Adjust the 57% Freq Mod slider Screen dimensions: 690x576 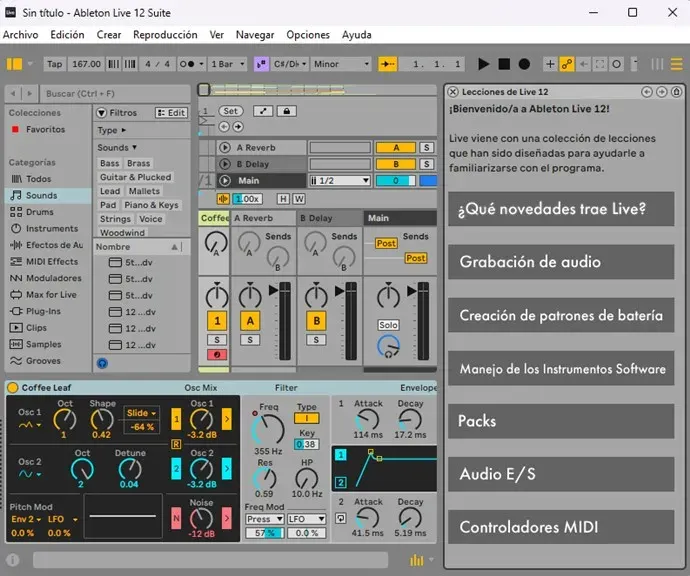click(264, 533)
